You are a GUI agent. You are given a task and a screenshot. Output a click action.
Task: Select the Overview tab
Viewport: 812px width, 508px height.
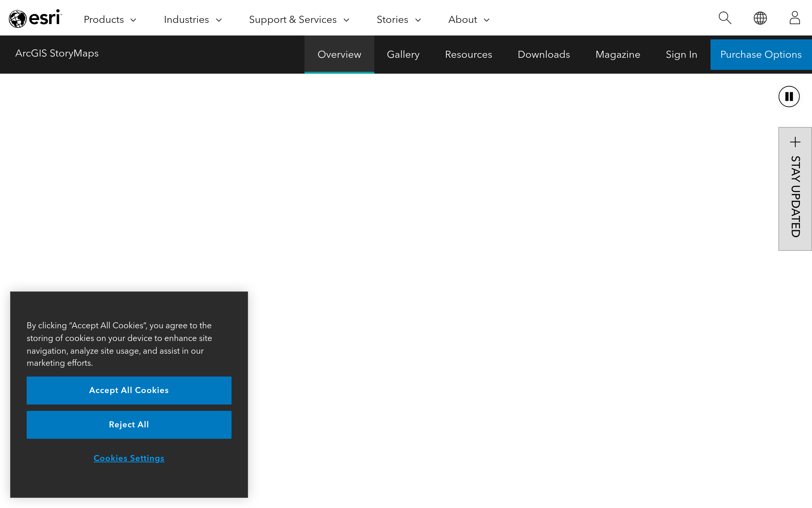click(339, 54)
